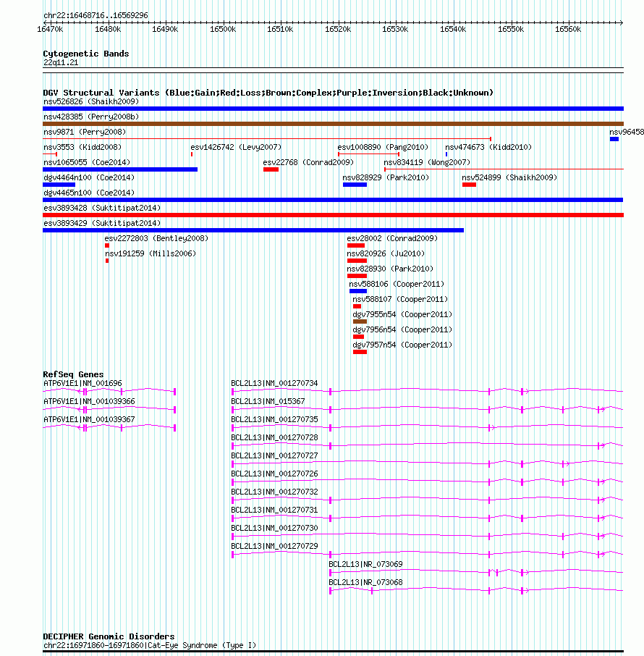644x656 pixels.
Task: Click the 16520k ruler tick label
Action: tap(338, 29)
